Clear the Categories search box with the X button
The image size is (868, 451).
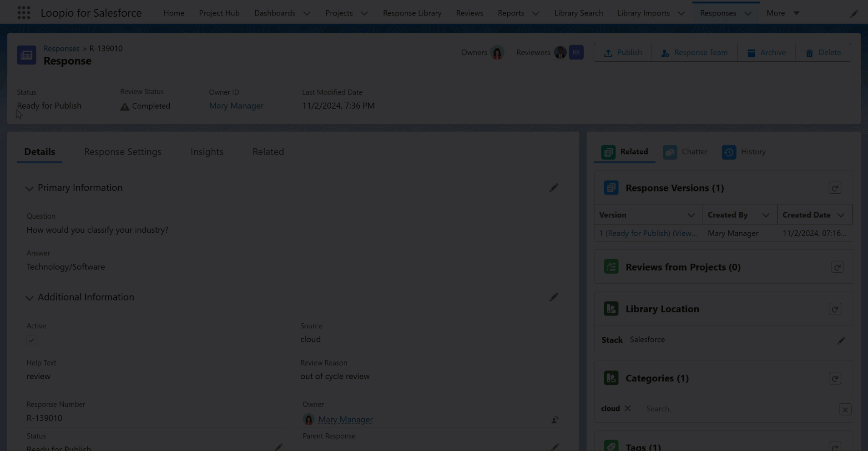(845, 410)
